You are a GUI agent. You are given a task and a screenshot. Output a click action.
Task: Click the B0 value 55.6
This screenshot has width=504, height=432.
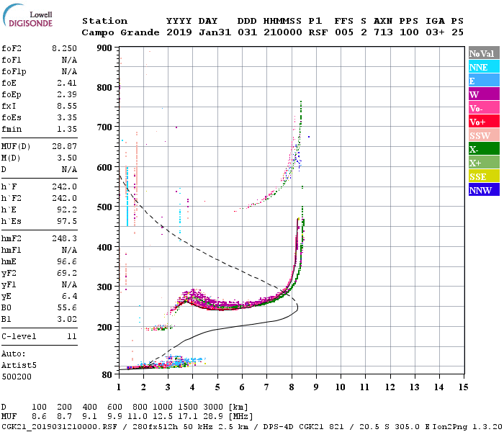click(x=67, y=307)
